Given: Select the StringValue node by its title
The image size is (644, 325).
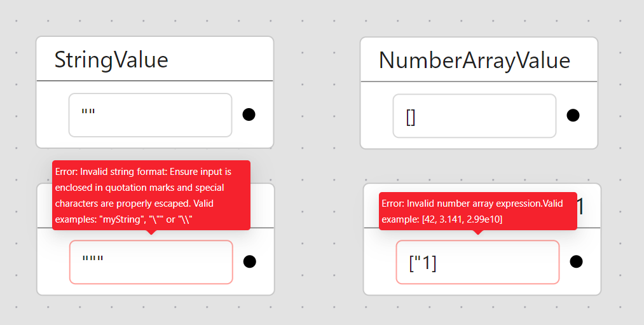Looking at the screenshot, I should 111,60.
